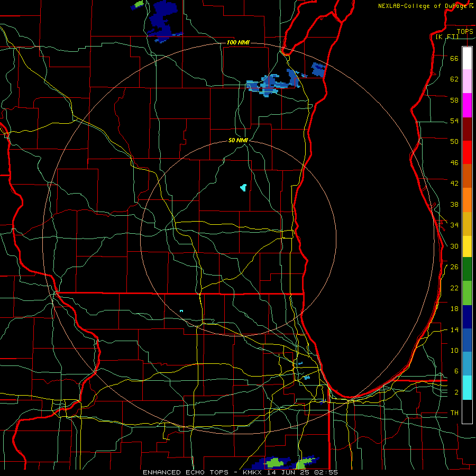Click the "KMKX" radar site identifier

tap(252, 472)
